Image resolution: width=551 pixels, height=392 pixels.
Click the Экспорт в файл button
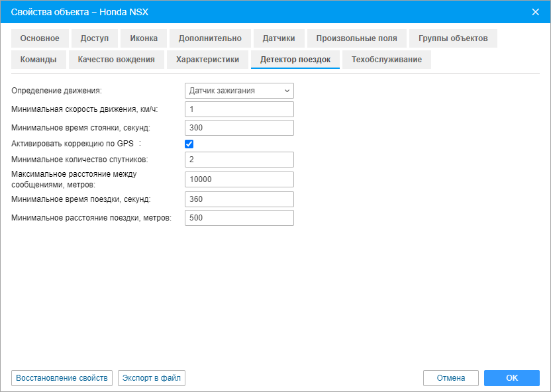tap(152, 378)
